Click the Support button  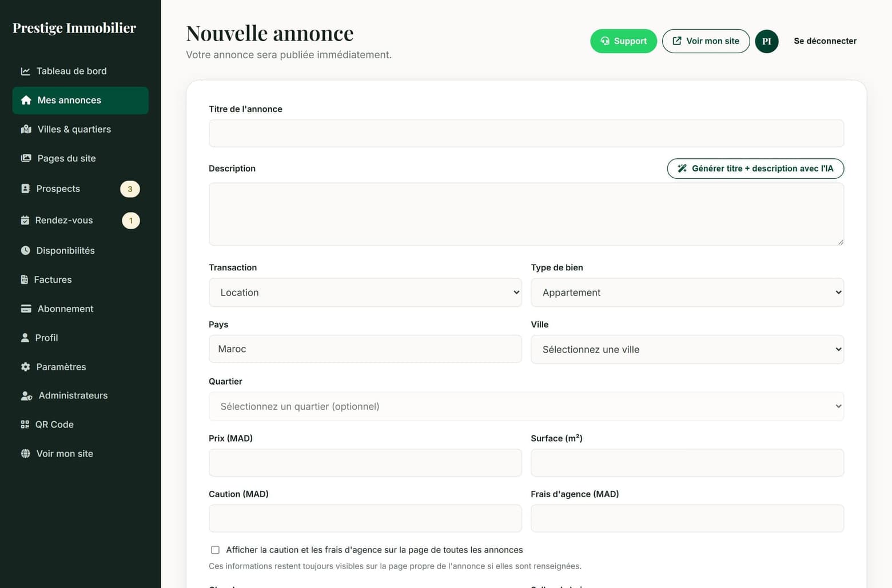pyautogui.click(x=623, y=41)
